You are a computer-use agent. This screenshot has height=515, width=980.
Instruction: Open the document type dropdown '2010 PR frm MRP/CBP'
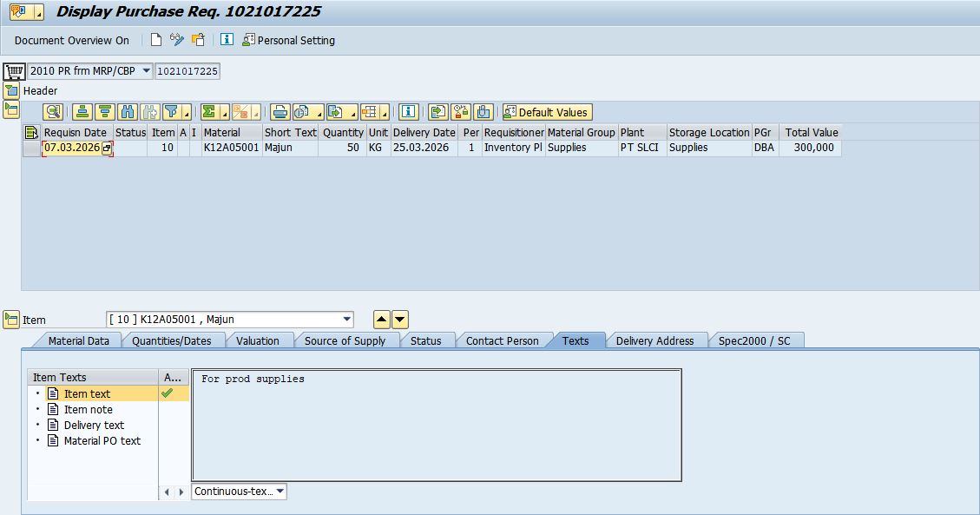point(145,71)
